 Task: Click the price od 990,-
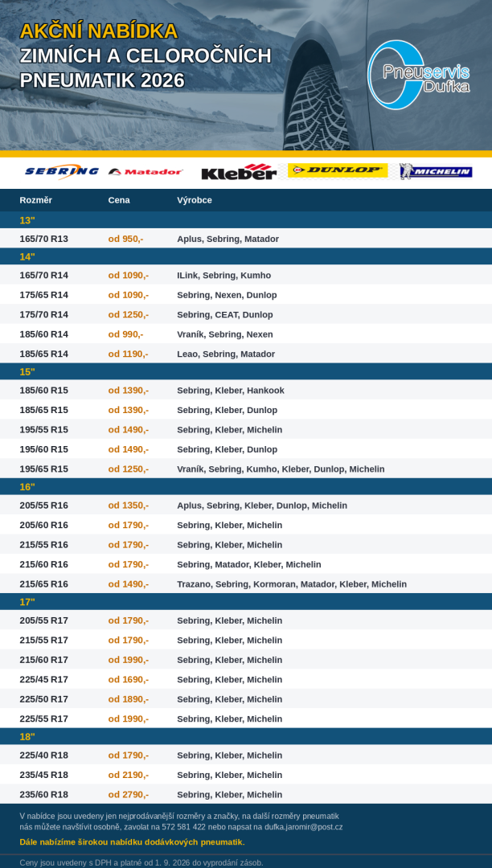pos(125,334)
